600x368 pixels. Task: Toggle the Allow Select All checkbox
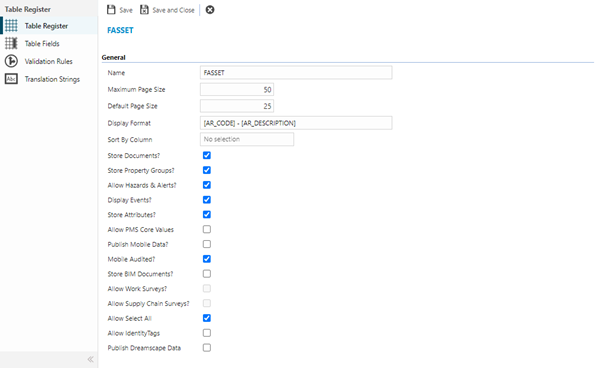click(x=207, y=318)
